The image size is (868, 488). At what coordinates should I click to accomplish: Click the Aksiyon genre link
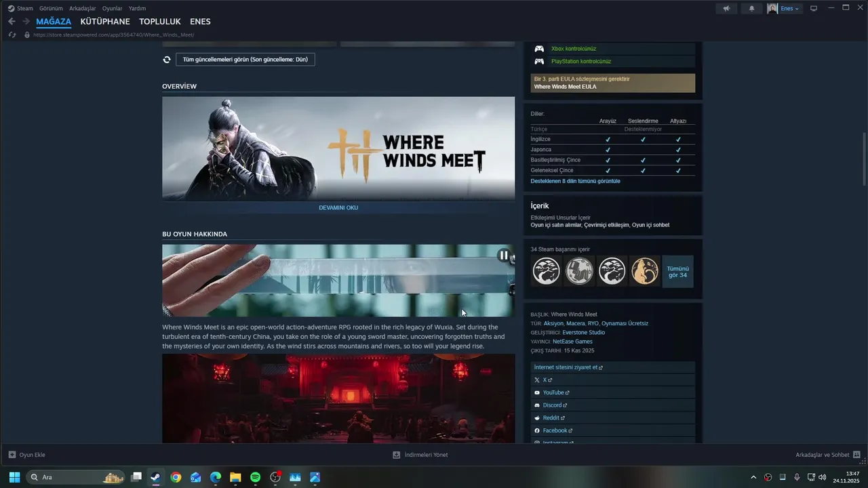[x=553, y=323]
